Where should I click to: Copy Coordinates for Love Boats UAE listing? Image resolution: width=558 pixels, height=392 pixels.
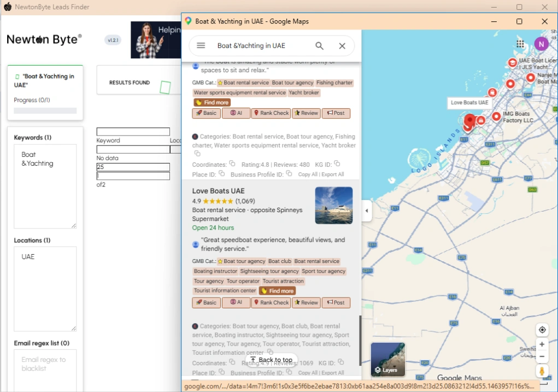(x=232, y=362)
